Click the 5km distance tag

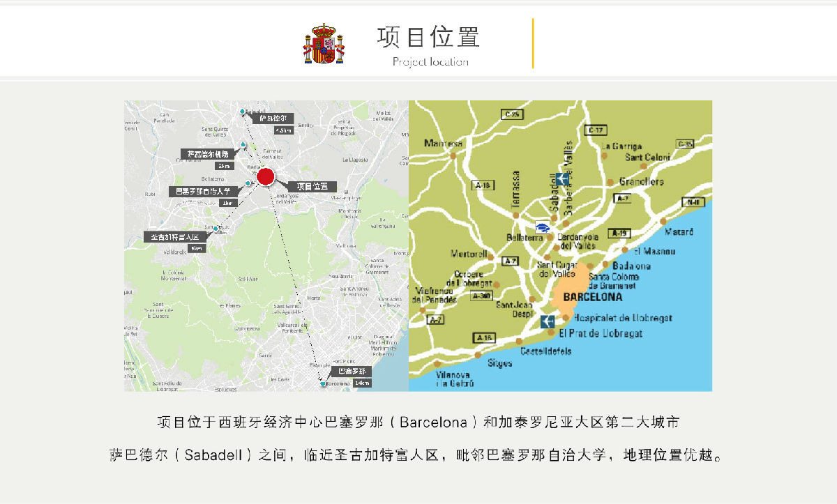pos(197,248)
